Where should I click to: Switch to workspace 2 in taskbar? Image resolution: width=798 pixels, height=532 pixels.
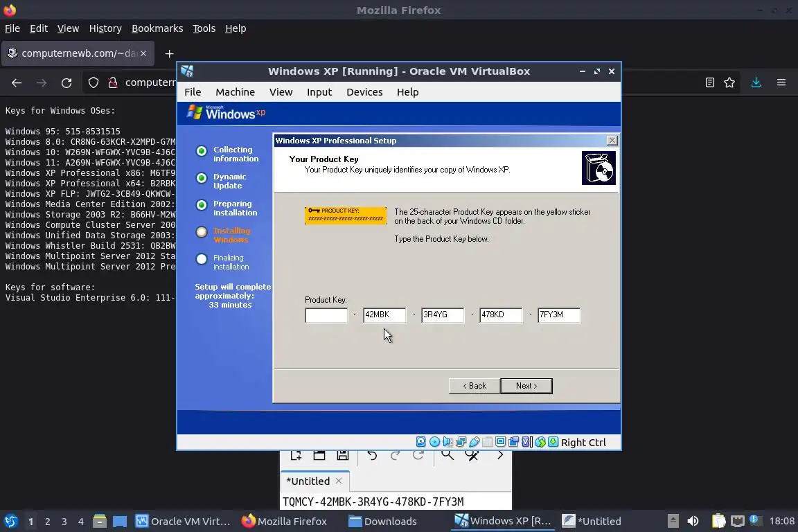47,522
